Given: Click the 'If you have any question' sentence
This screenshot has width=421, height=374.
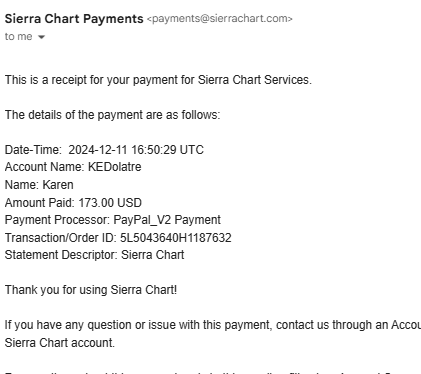Looking at the screenshot, I should click(x=213, y=325).
